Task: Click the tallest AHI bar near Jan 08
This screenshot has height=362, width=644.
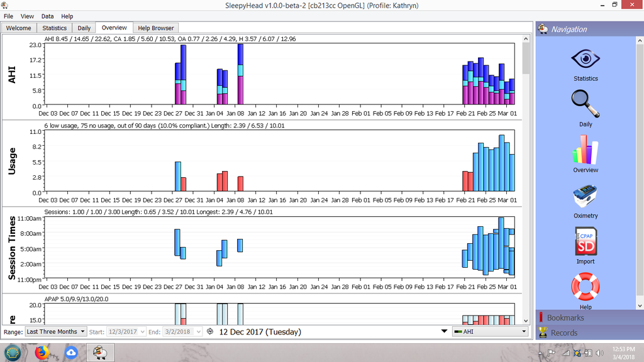Action: pyautogui.click(x=240, y=74)
